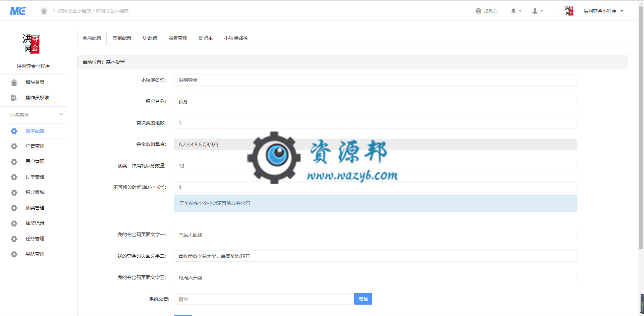Click the gear icon beside 导航管理
Image resolution: width=644 pixels, height=316 pixels.
coord(14,254)
